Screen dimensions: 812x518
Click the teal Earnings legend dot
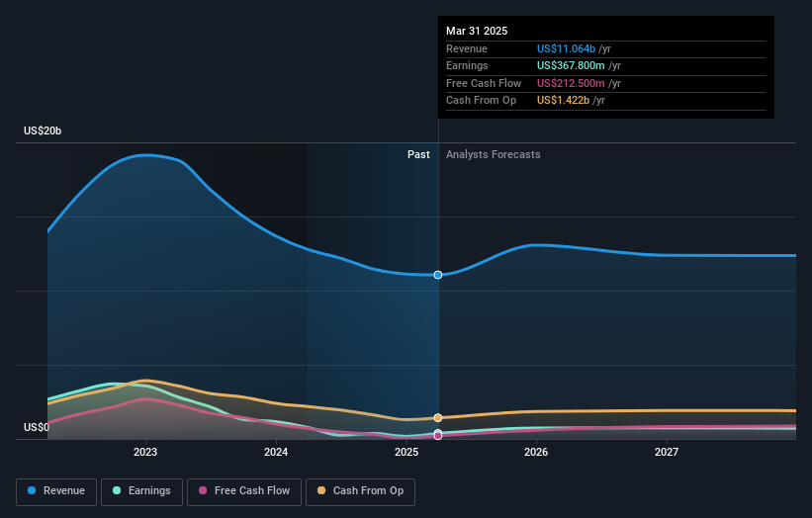tap(117, 490)
